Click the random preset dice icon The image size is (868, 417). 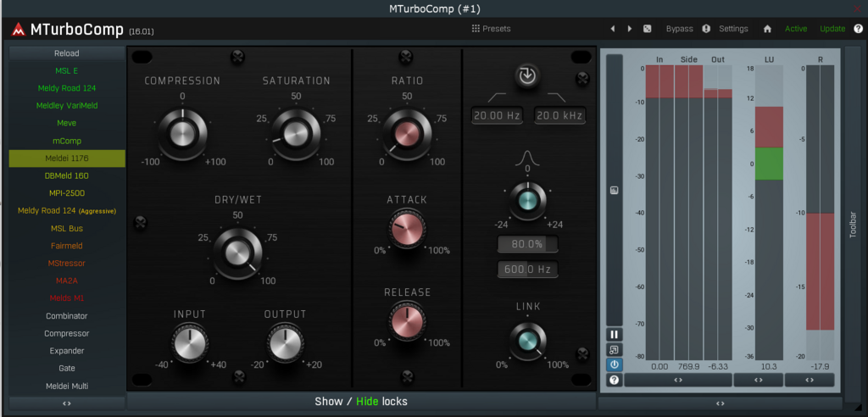(647, 29)
